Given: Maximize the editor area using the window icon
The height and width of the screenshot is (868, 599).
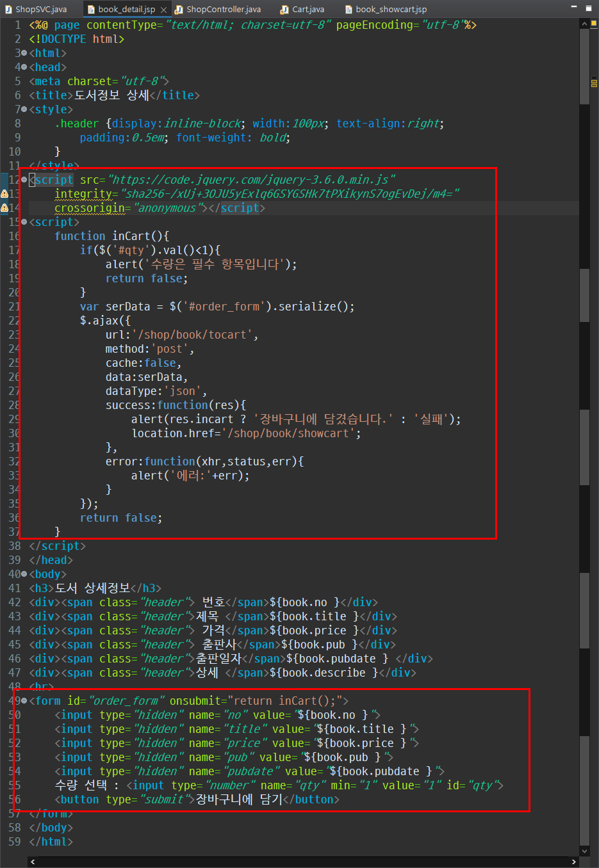Looking at the screenshot, I should coord(589,8).
